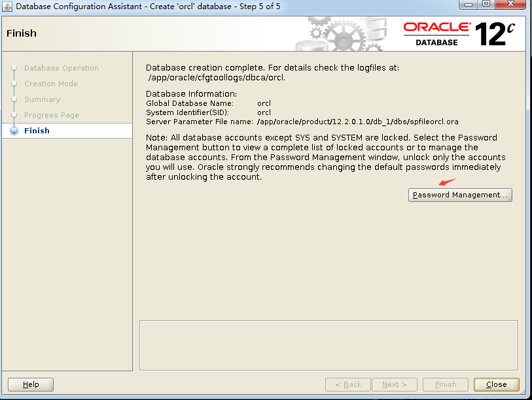
Task: Click the Java icon in title bar
Action: click(x=7, y=7)
